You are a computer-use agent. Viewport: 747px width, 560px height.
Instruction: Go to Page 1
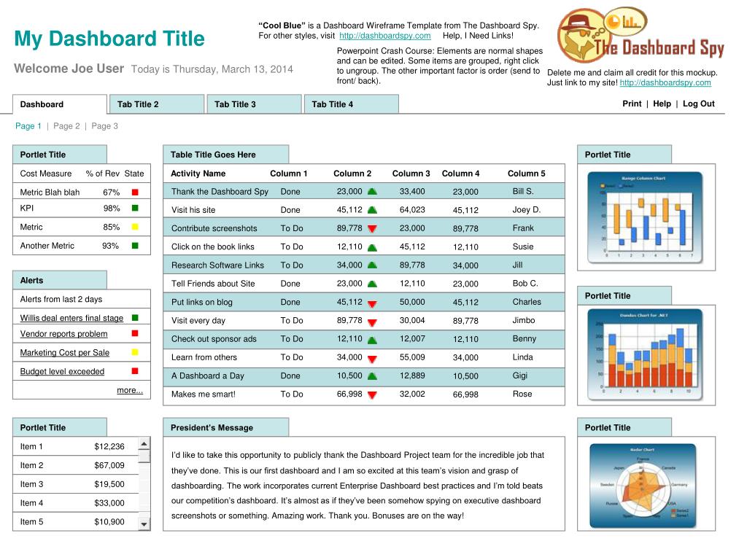pyautogui.click(x=28, y=126)
